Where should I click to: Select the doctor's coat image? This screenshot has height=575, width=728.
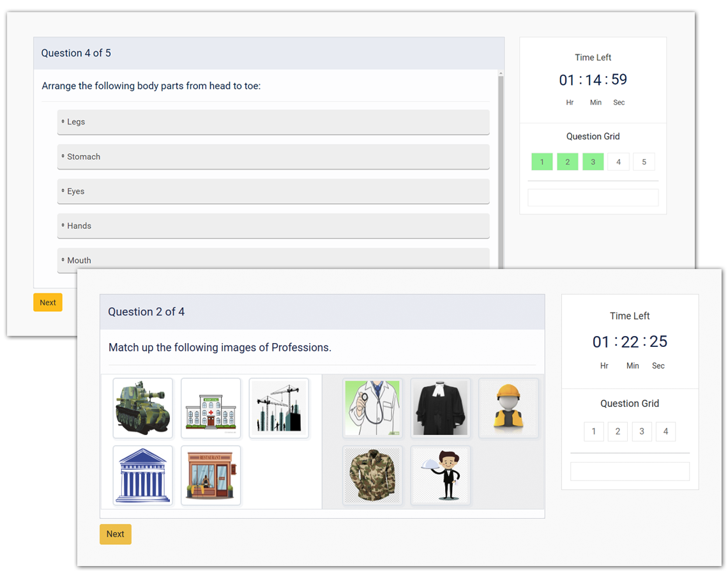click(x=372, y=408)
